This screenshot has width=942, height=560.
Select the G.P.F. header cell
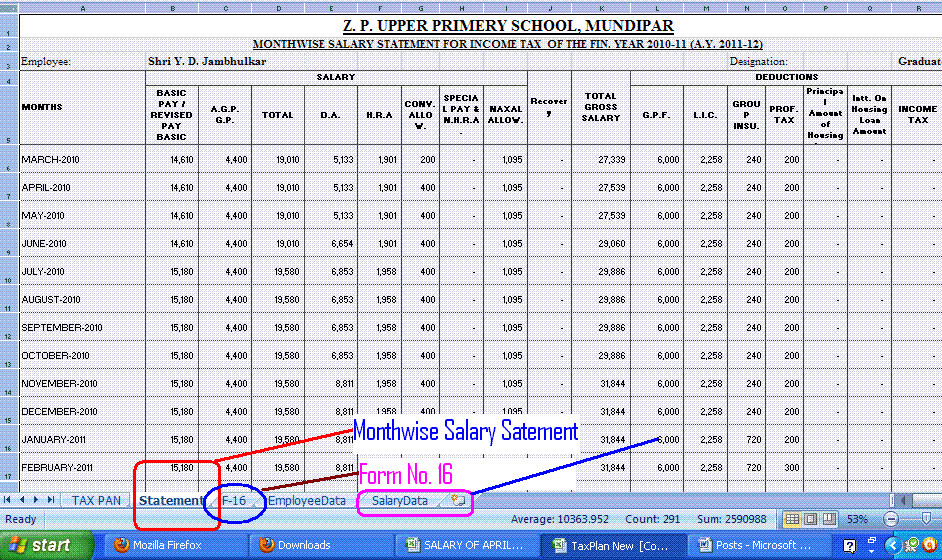pos(657,115)
